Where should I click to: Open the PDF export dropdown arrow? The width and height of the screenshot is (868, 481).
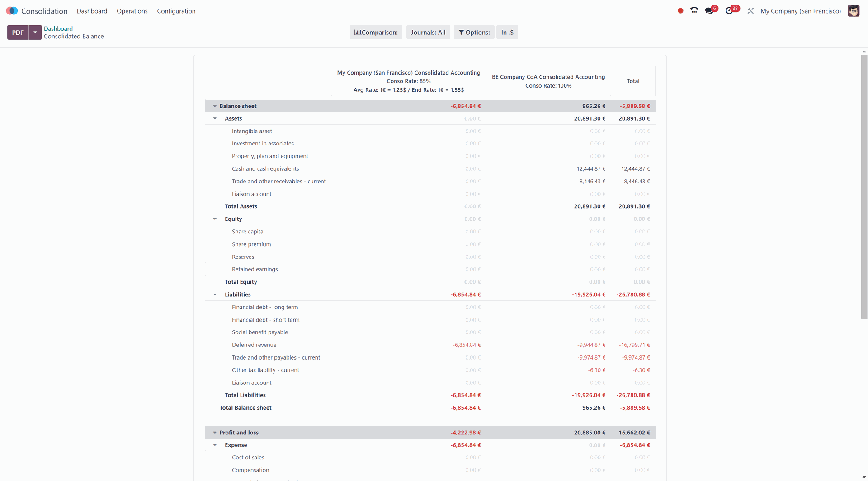[x=35, y=33]
